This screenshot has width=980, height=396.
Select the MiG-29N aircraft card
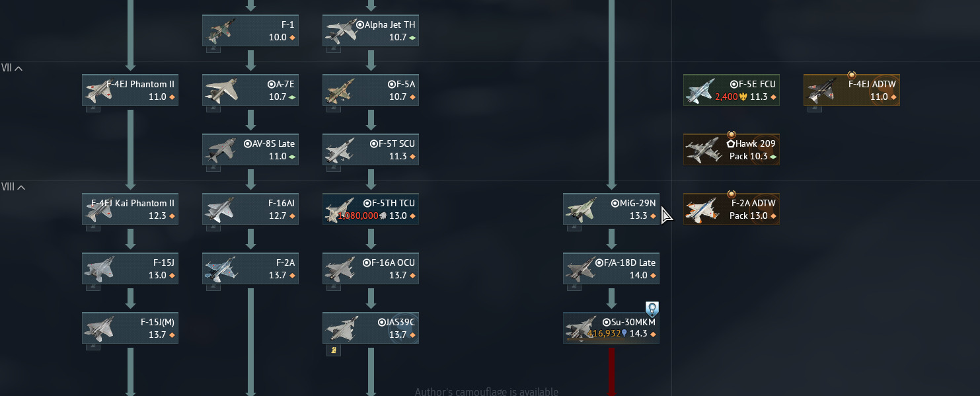point(611,209)
